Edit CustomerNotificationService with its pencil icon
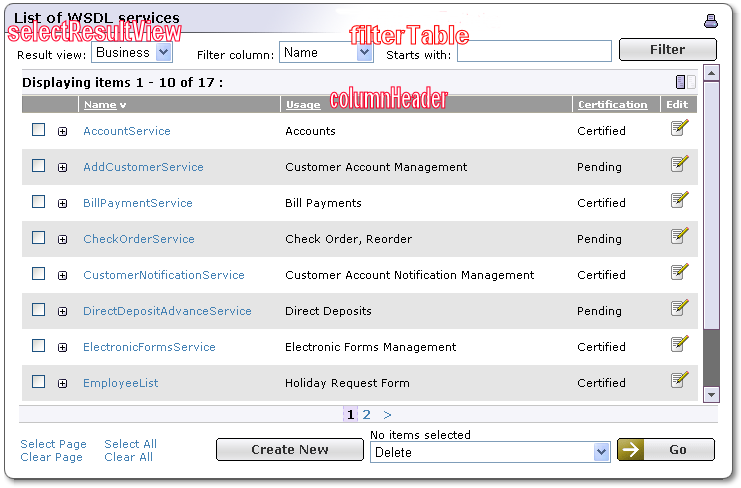 (679, 272)
